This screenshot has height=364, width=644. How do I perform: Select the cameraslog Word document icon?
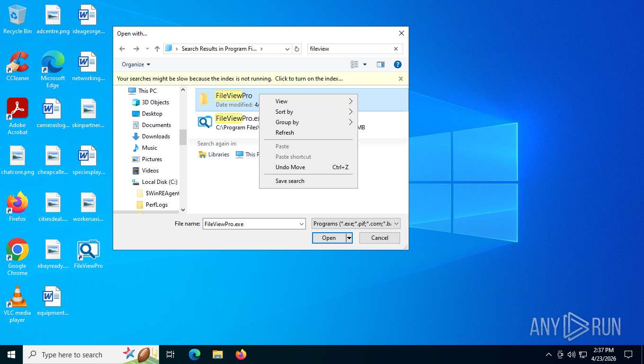[x=53, y=113]
